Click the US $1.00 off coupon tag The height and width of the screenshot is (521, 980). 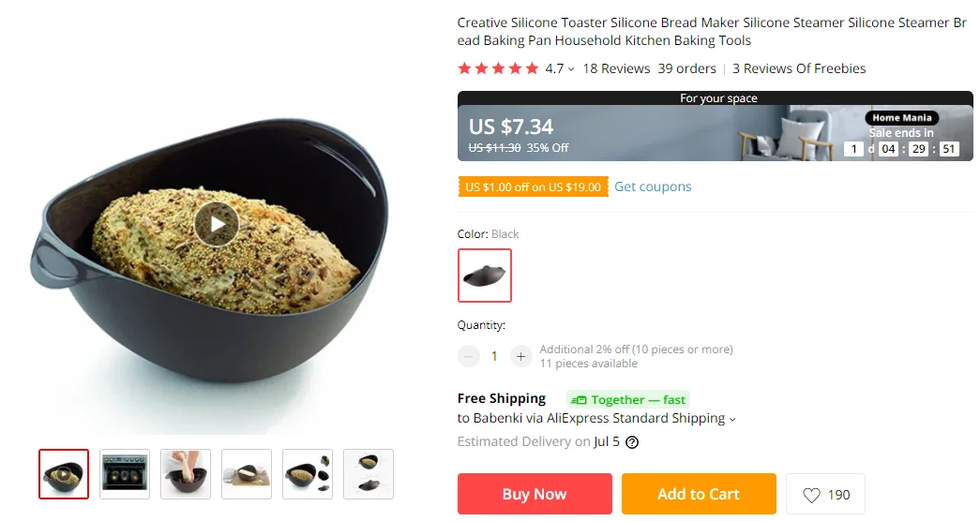click(x=533, y=186)
